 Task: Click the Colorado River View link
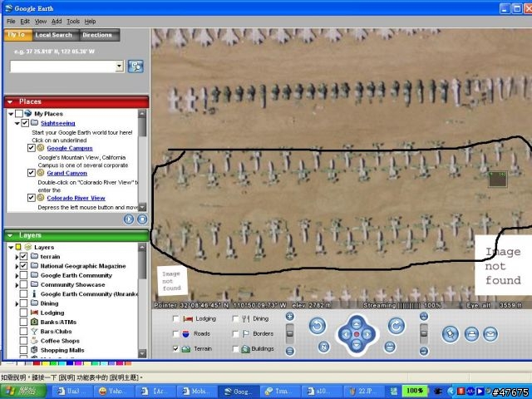click(76, 198)
